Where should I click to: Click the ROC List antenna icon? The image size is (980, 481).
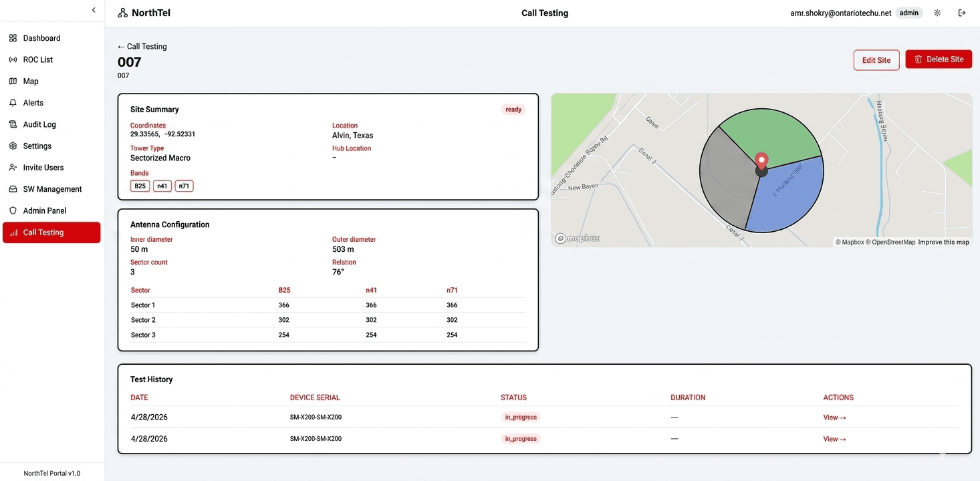[x=13, y=59]
